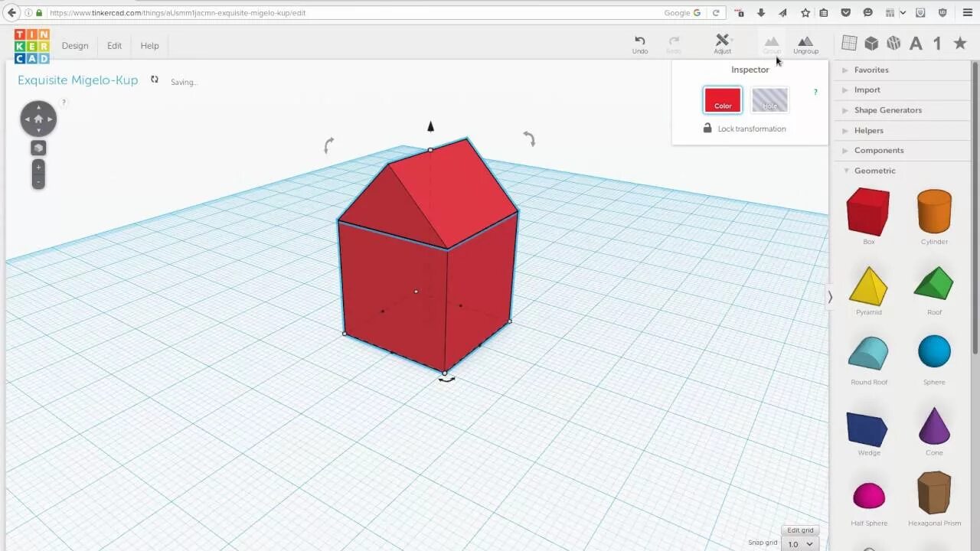Select the workplane grid icon in toolbar
Viewport: 980px width, 551px height.
click(849, 44)
